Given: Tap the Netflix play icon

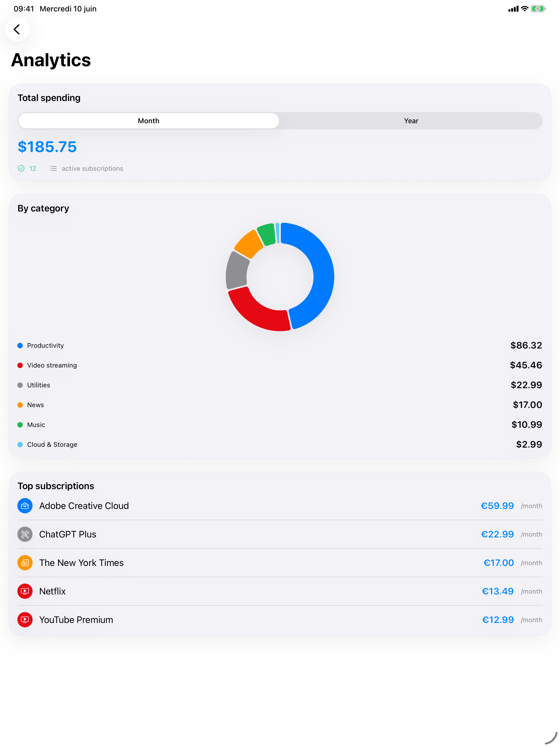Looking at the screenshot, I should (25, 591).
